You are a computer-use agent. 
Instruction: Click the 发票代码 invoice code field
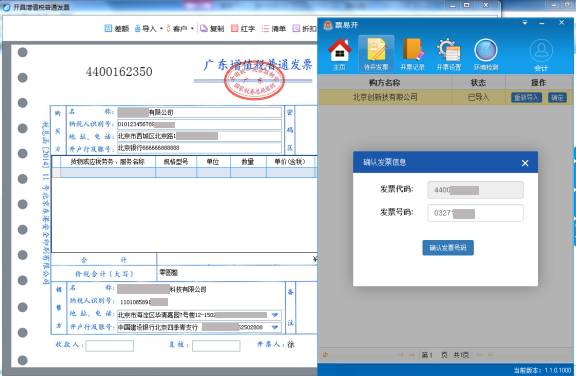click(x=475, y=190)
